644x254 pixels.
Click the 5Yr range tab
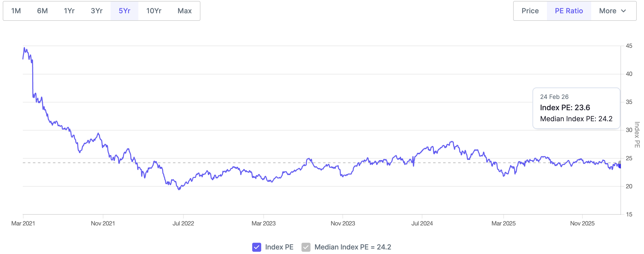pyautogui.click(x=124, y=11)
